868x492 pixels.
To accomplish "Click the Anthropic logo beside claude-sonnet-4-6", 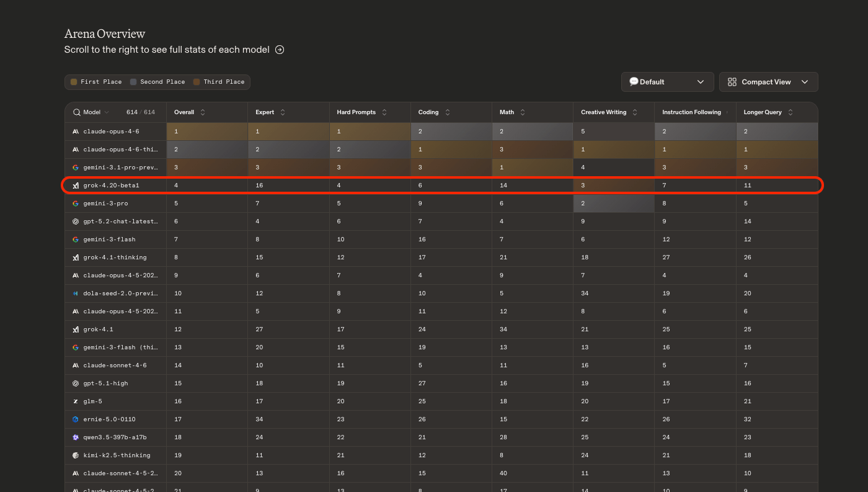I will pyautogui.click(x=76, y=365).
